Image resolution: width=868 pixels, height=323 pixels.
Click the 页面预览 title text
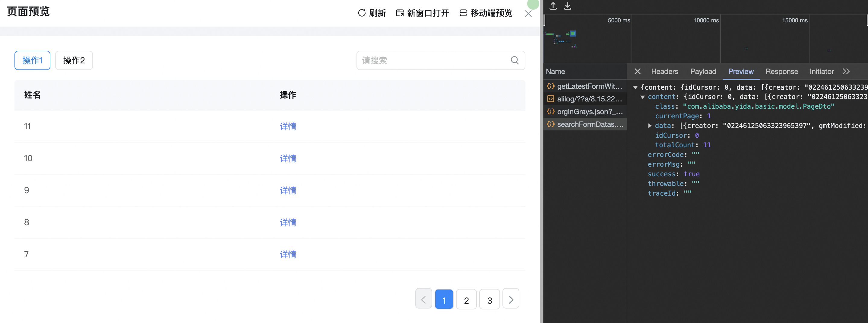pyautogui.click(x=28, y=11)
